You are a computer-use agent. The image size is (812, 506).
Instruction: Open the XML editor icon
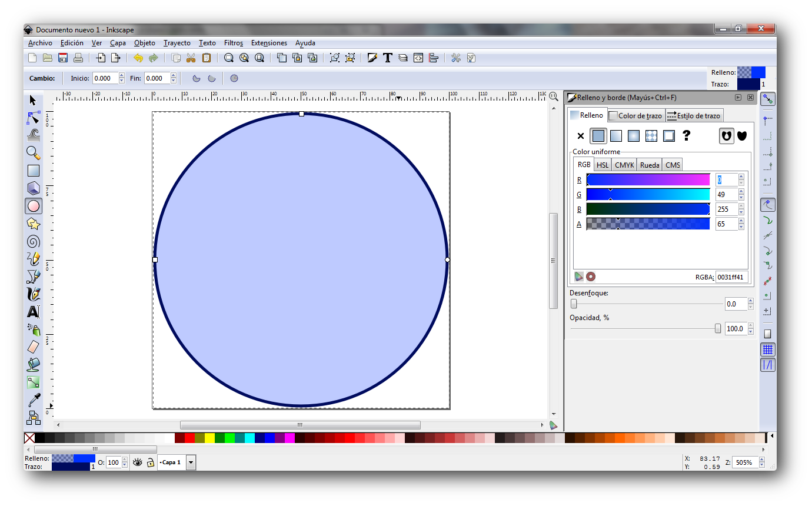418,58
